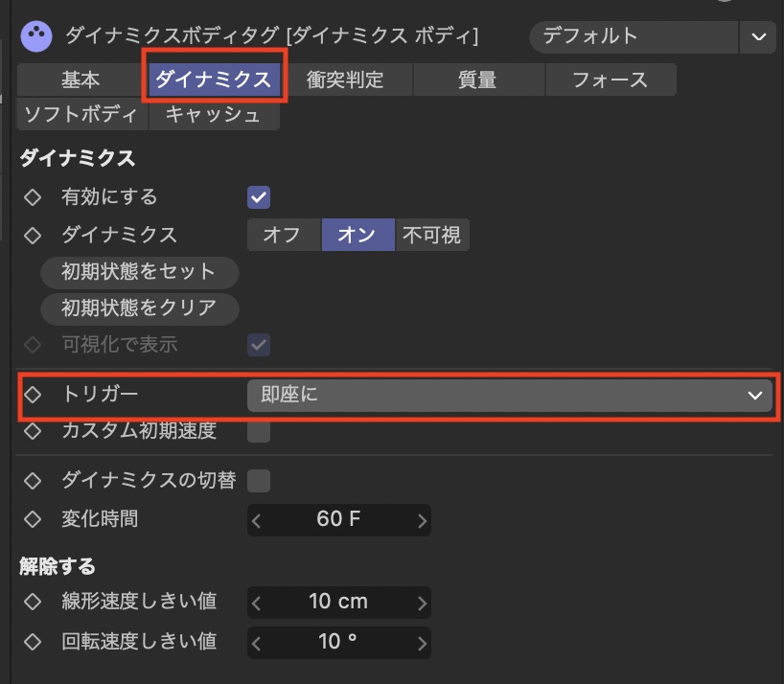Click keyframe diamond beside 回転速度しきい値

click(x=33, y=641)
